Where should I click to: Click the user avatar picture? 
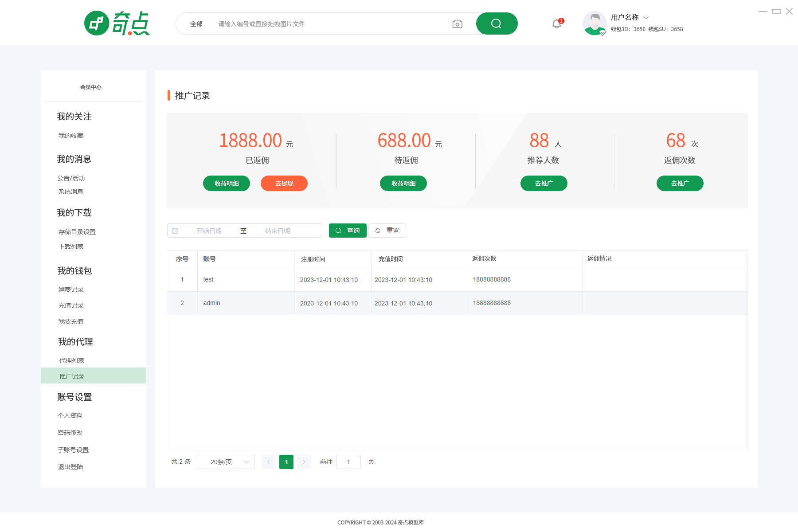pos(595,23)
